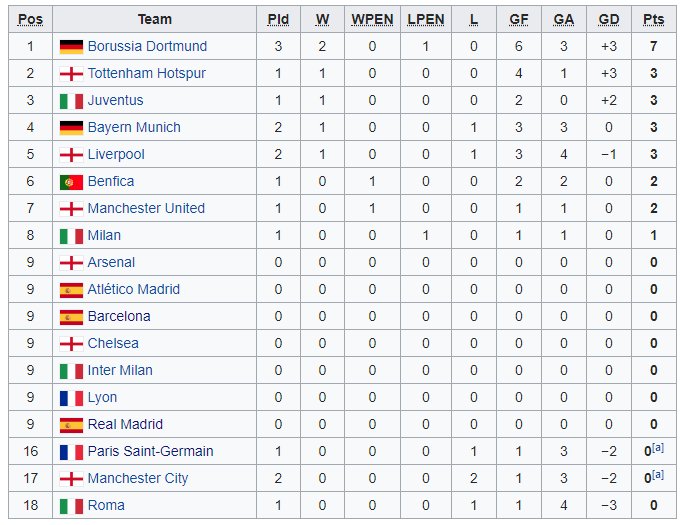The image size is (685, 525).
Task: Click the Pts column header
Action: point(654,20)
